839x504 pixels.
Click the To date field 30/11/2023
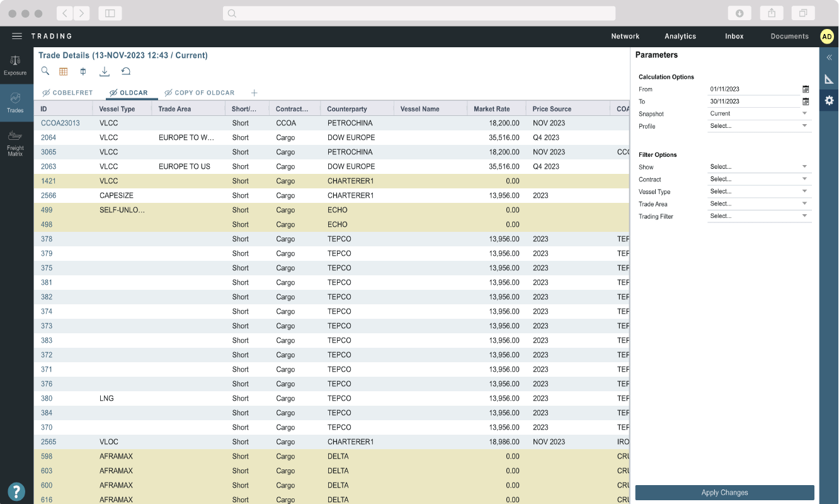[754, 101]
